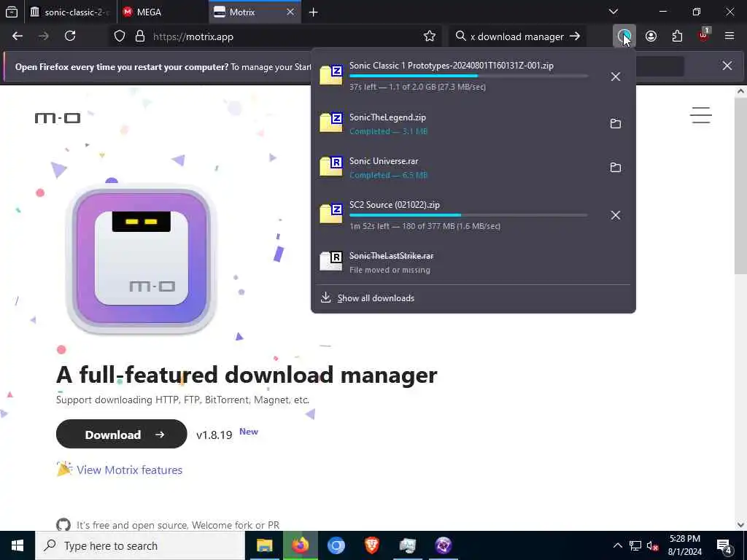Click the taskbar search box

coord(140,545)
